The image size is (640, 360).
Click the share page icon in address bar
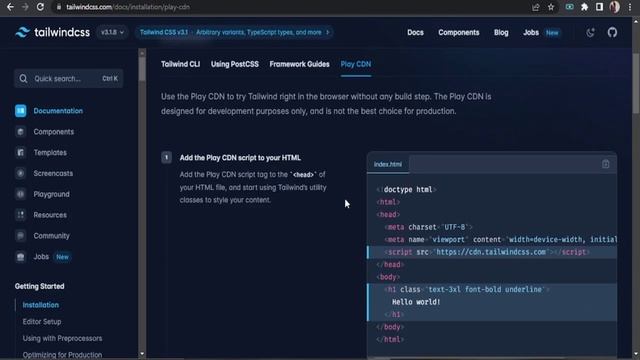[536, 7]
